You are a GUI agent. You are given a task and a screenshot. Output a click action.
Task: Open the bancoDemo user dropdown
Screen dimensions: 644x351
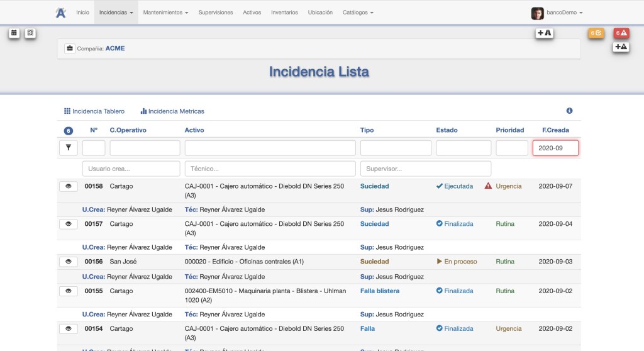click(x=557, y=13)
